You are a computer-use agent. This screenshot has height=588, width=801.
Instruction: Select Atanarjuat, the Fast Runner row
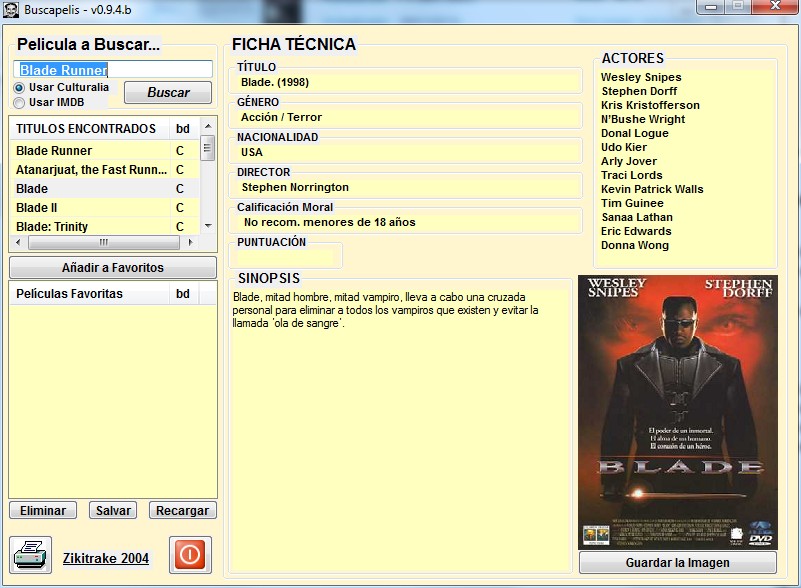tap(105, 170)
